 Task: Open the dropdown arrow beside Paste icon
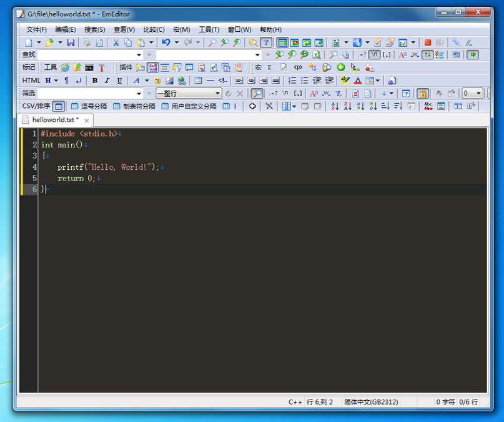click(151, 42)
